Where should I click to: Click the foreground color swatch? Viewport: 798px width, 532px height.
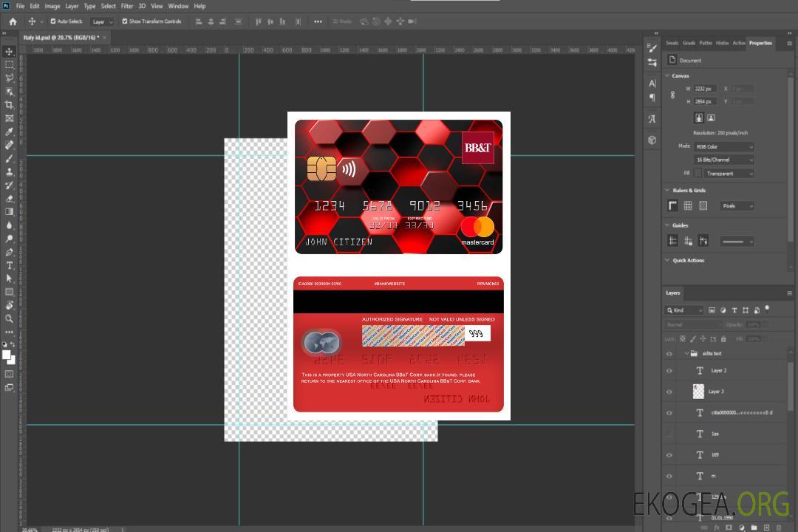point(7,355)
